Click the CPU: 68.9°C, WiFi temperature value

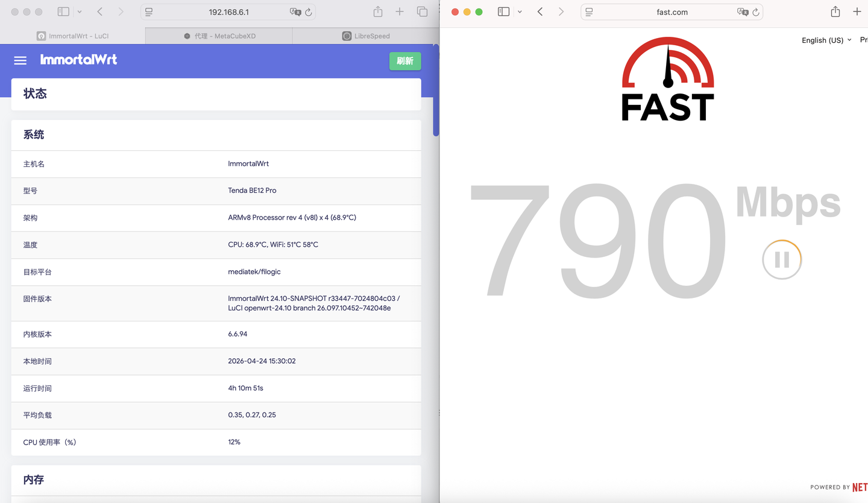(273, 245)
